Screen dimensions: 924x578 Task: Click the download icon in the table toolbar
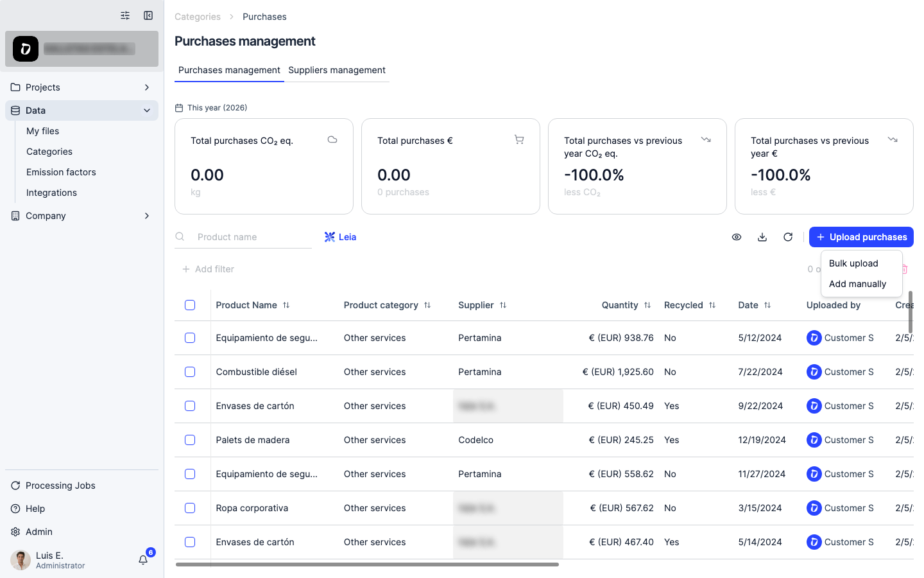pyautogui.click(x=762, y=237)
